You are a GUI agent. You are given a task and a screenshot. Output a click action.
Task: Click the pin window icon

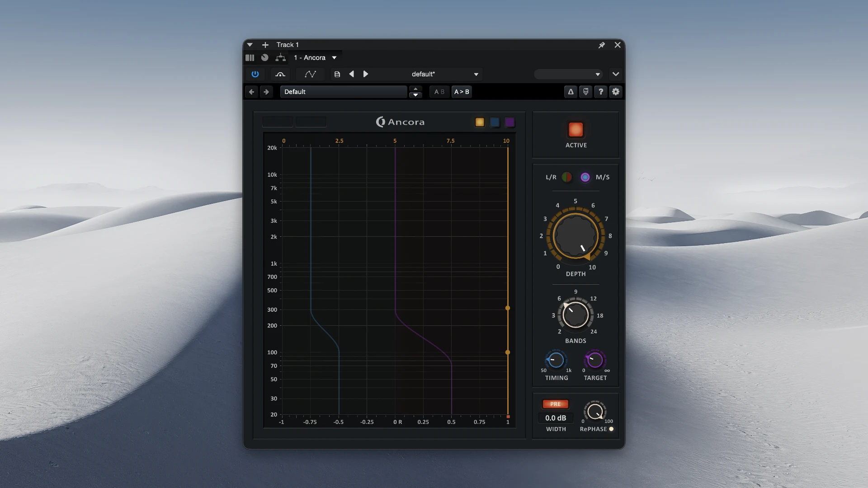pyautogui.click(x=602, y=45)
